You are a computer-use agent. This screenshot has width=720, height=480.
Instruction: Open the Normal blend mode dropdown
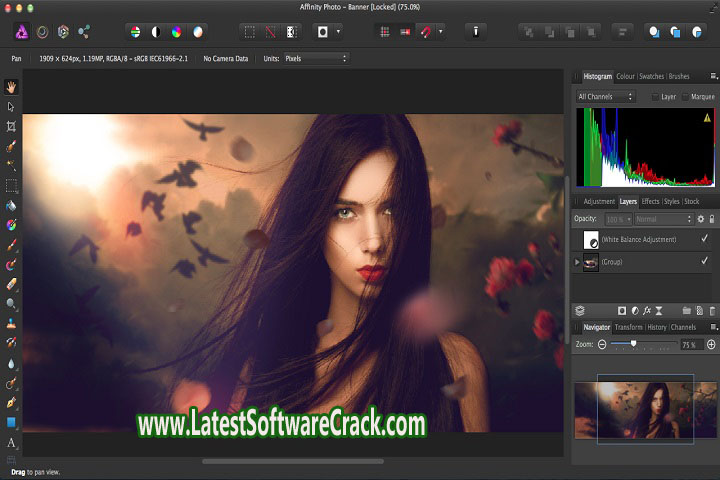[x=664, y=220]
